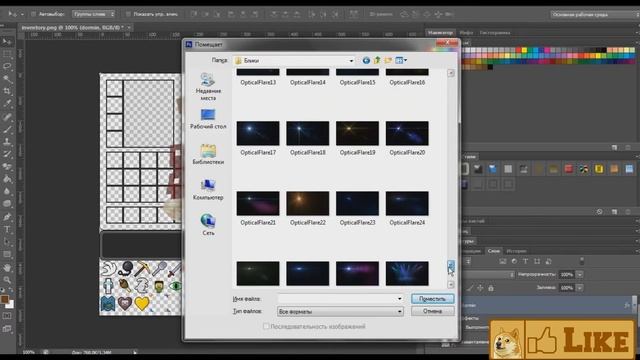This screenshot has width=640, height=360.
Task: Switch to the Слои layers tab
Action: click(493, 251)
